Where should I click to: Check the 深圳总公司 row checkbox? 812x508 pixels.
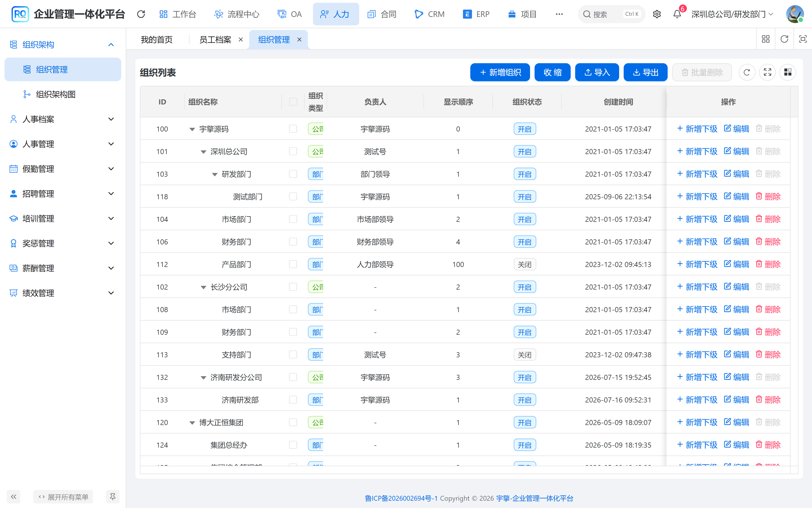pyautogui.click(x=293, y=152)
